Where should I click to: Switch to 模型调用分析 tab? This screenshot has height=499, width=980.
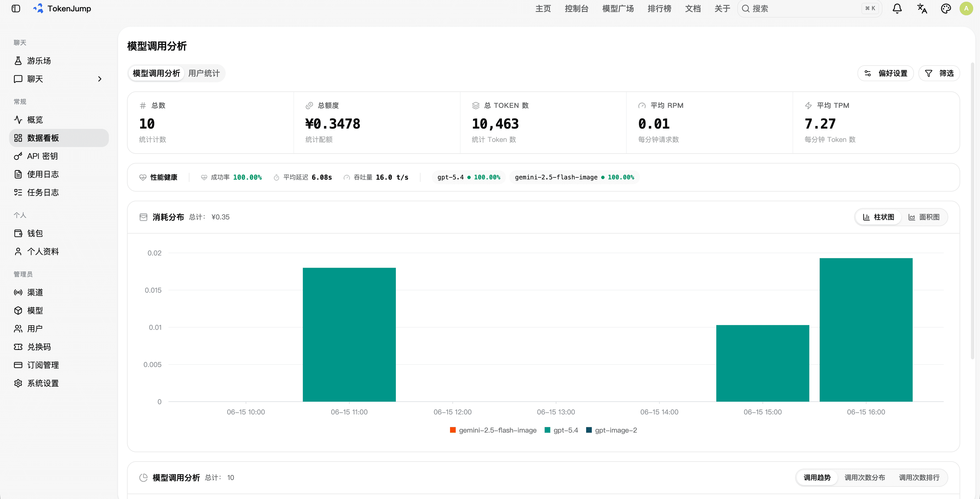point(156,73)
